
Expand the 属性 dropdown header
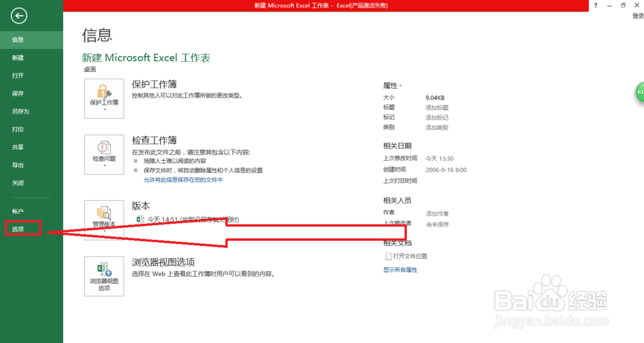[x=392, y=86]
